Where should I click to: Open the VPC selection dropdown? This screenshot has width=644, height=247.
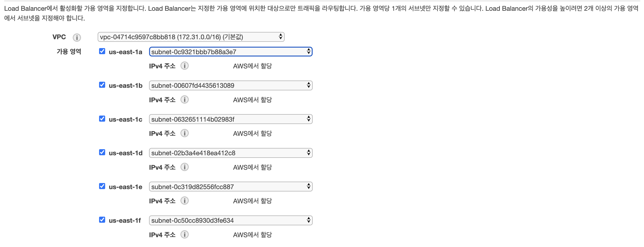click(191, 37)
